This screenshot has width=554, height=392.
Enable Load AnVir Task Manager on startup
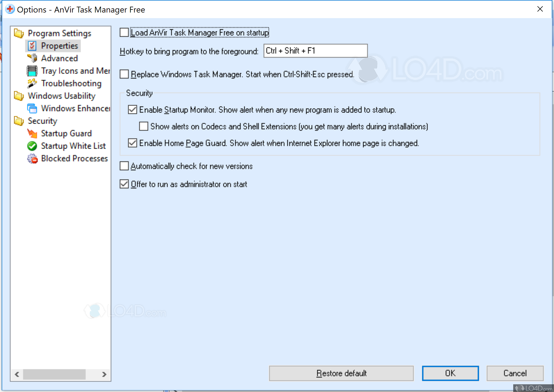(124, 33)
